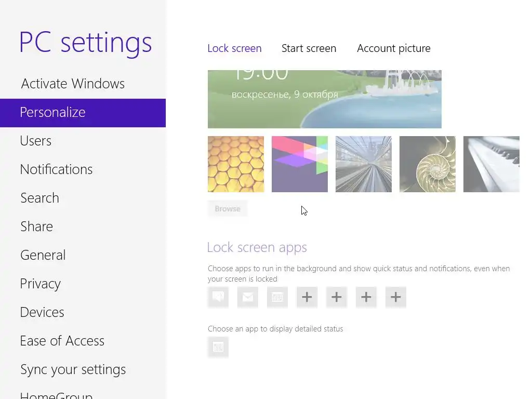Screen dimensions: 532x399
Task: Switch to the Start screen tab
Action: click(x=309, y=48)
